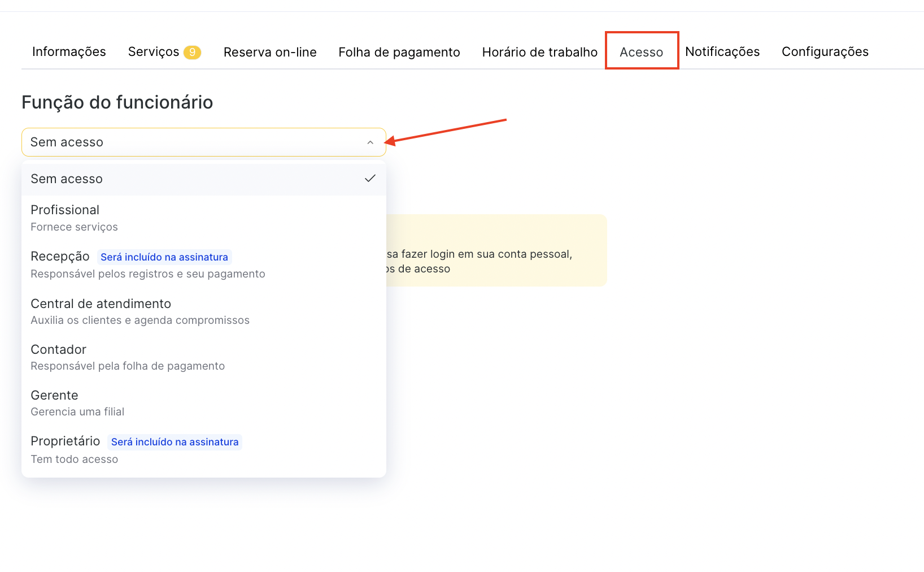Select the Horário de trabalho tab
The width and height of the screenshot is (924, 572).
pos(539,52)
